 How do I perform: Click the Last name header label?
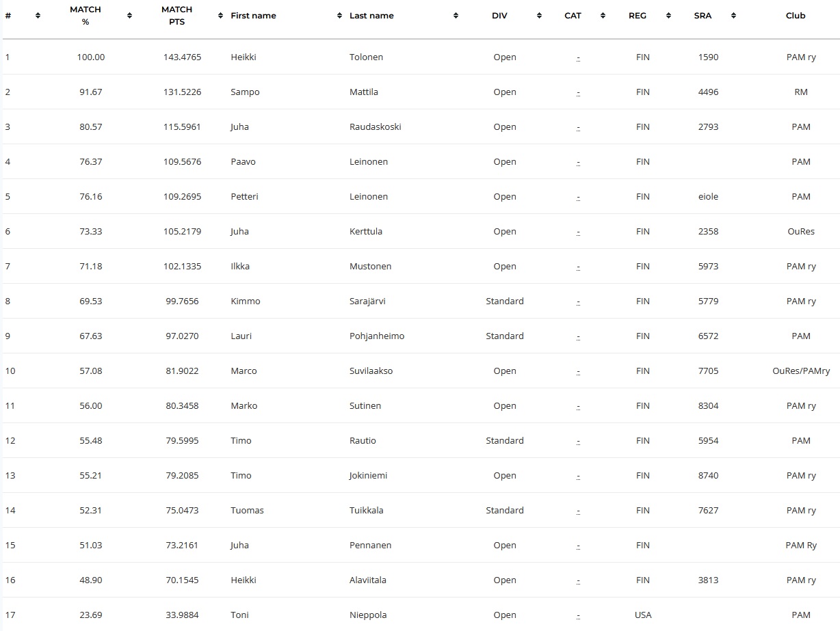(371, 16)
